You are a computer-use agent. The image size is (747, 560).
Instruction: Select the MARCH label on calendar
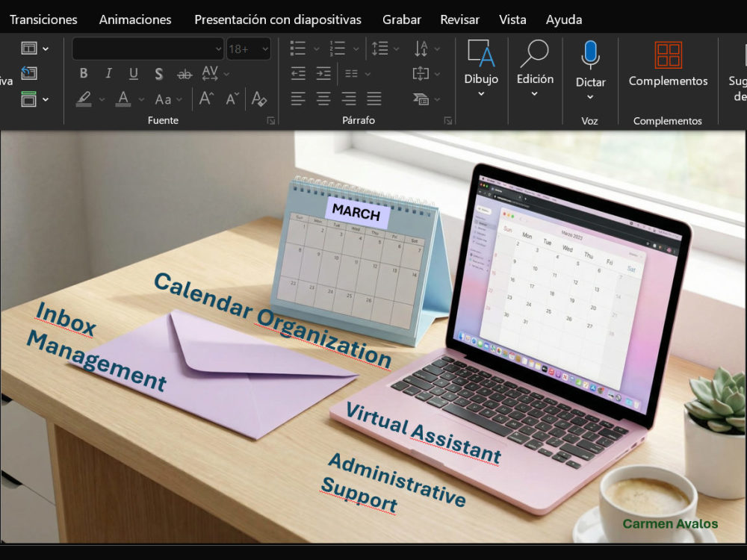coord(356,212)
